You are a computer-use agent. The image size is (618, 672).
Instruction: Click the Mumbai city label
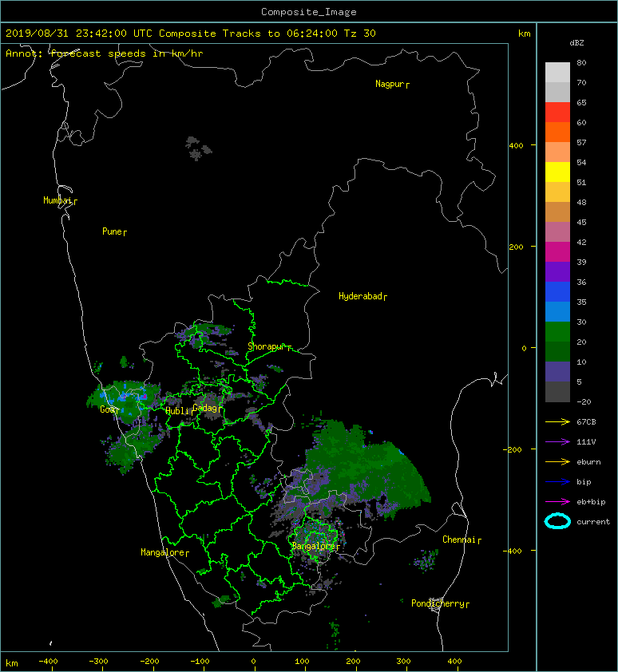point(60,200)
